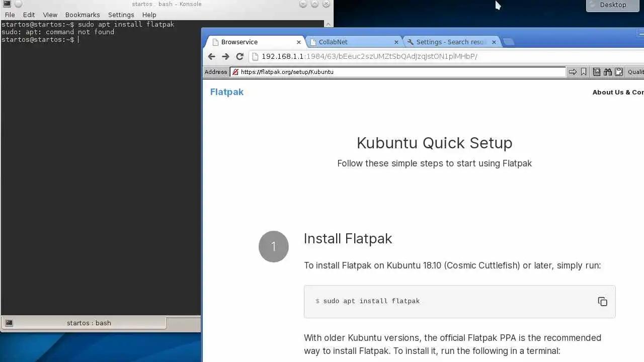Copy the sudo apt install flatpak command

[x=602, y=302]
